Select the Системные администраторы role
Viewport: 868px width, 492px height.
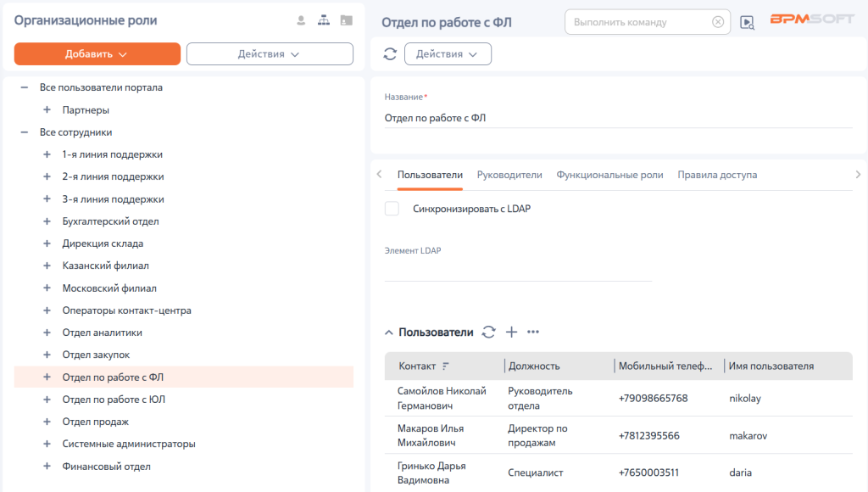click(x=129, y=444)
